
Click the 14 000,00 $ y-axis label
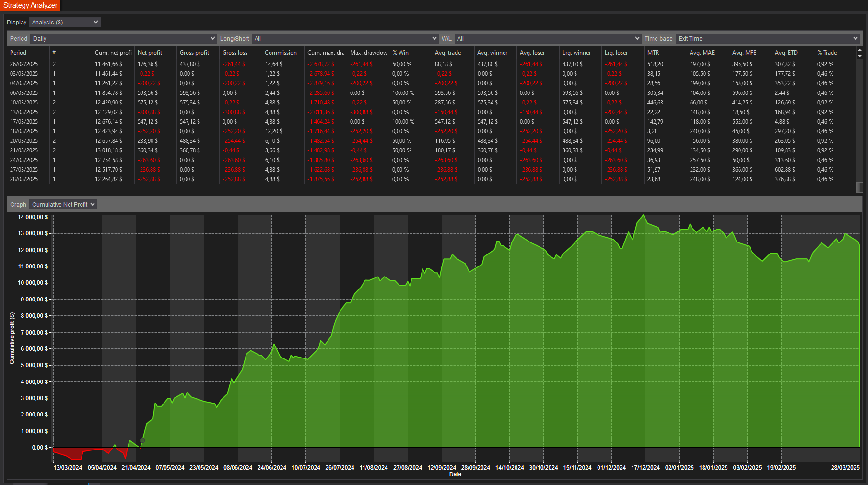point(33,217)
